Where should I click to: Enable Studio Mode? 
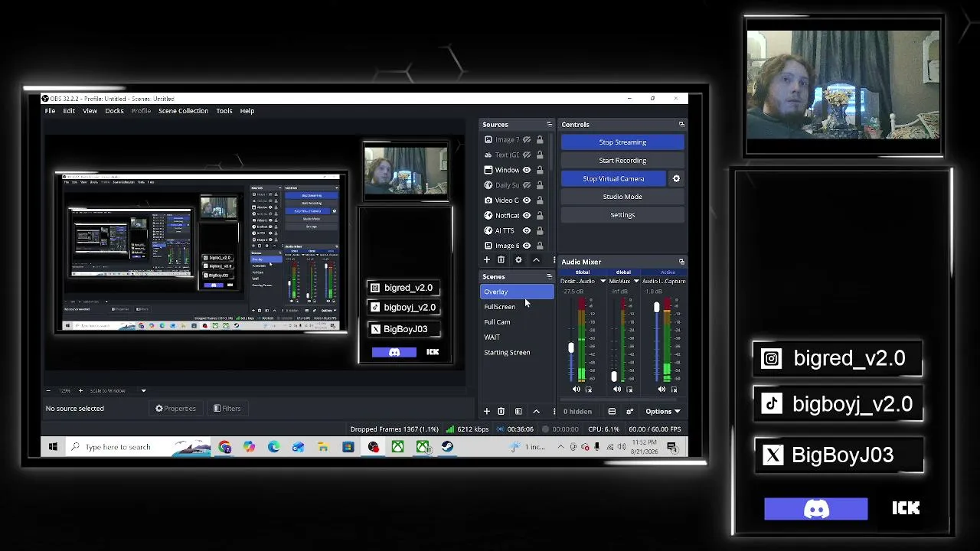(622, 197)
